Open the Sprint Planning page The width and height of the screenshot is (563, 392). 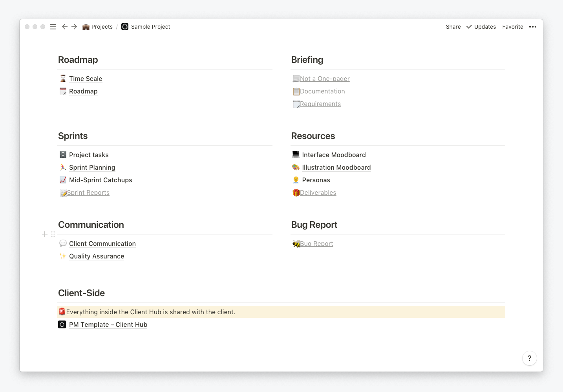pyautogui.click(x=92, y=167)
